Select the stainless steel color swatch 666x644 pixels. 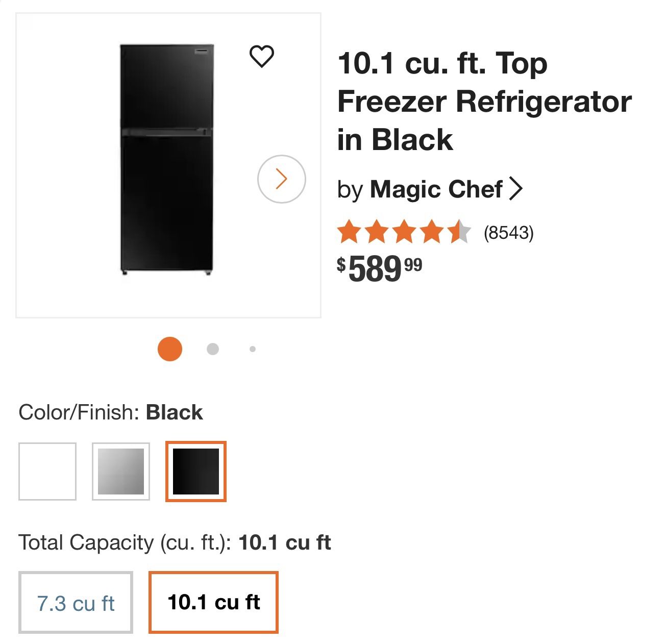pos(121,470)
